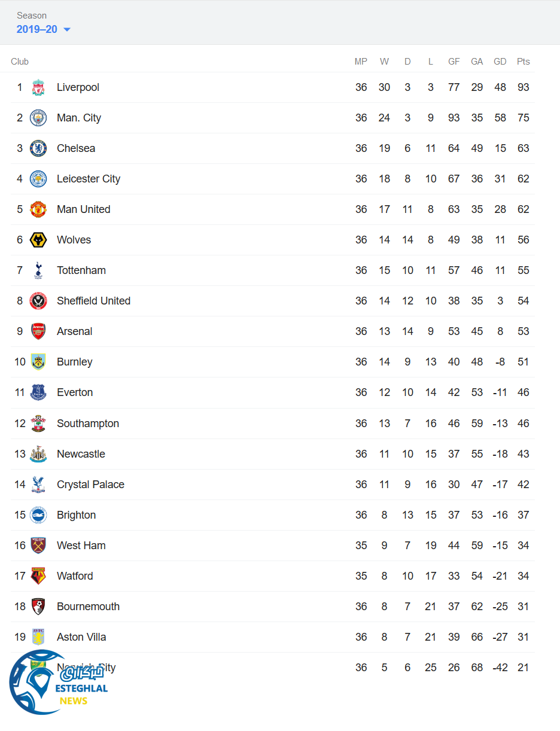Click the Pts column header

tap(524, 62)
